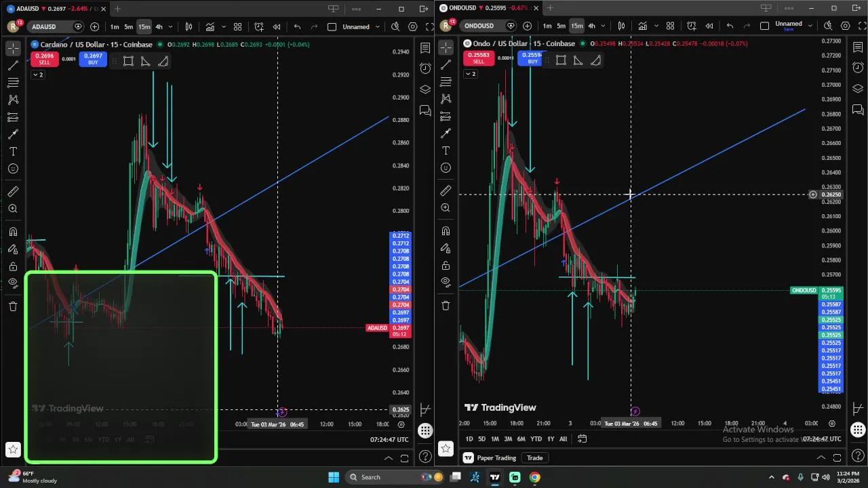Select the Text tool in ONDOUSD left toolbar

click(446, 150)
